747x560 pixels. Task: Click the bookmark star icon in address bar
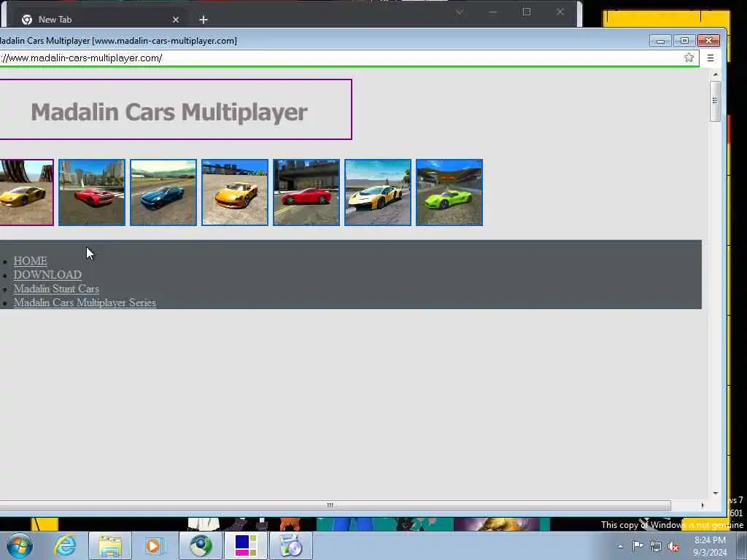[x=689, y=58]
